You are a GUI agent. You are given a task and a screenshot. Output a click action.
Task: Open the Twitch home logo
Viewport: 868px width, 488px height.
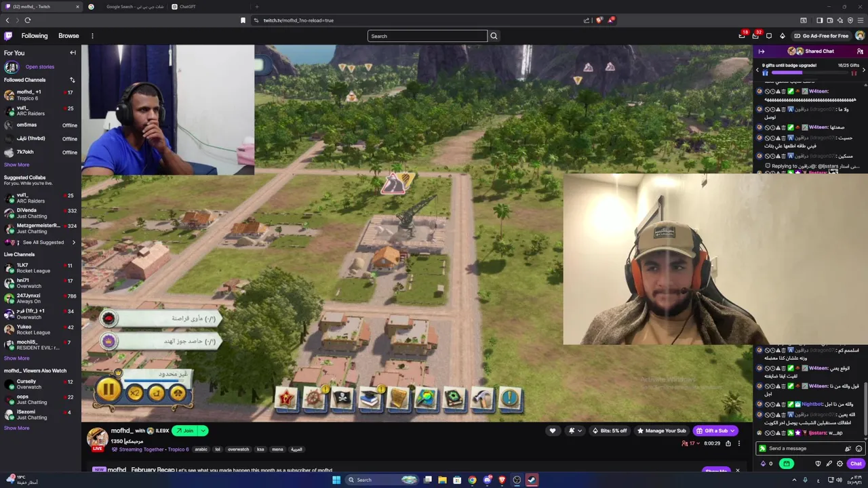[x=8, y=36]
